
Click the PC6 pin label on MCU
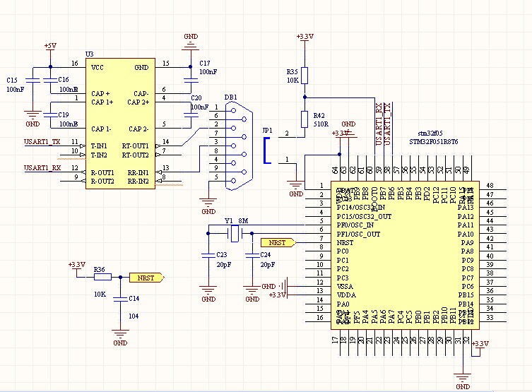(x=467, y=287)
